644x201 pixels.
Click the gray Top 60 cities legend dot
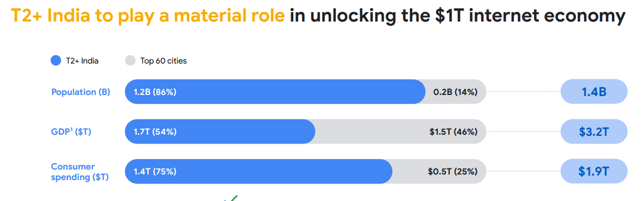(x=130, y=61)
